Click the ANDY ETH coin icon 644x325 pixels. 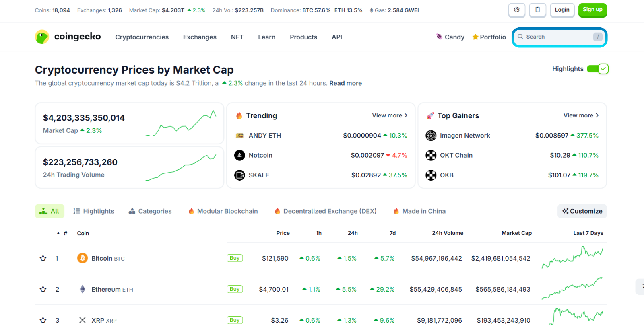[239, 136]
